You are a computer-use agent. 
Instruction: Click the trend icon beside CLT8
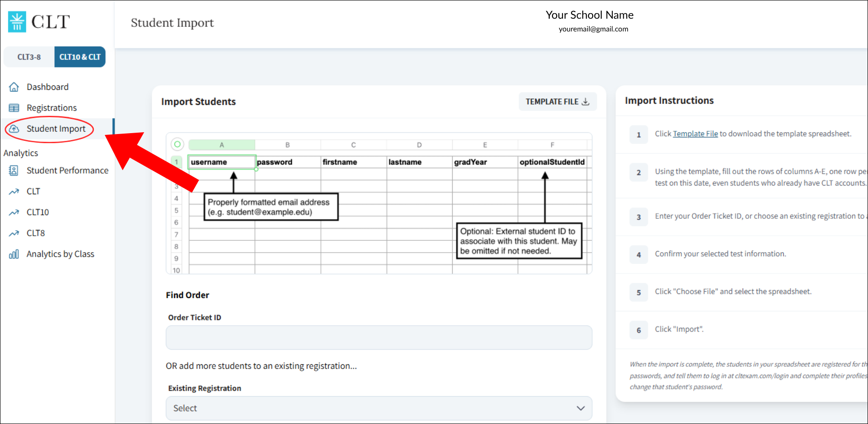(14, 233)
